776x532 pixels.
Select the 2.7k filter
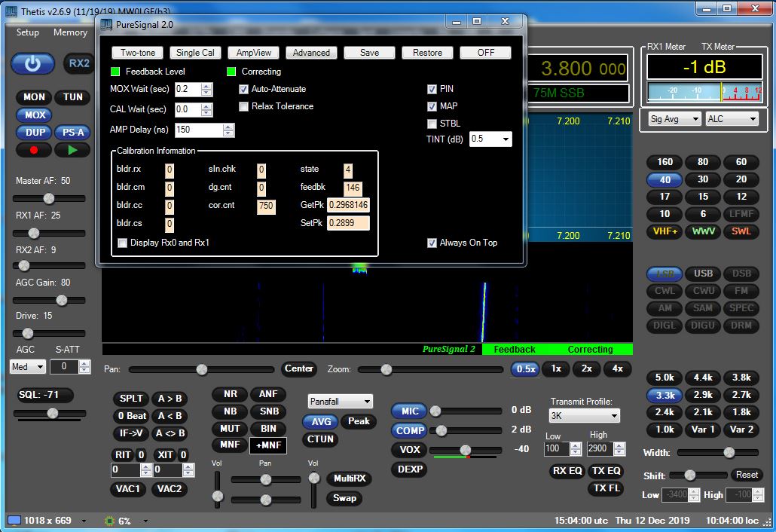(741, 395)
